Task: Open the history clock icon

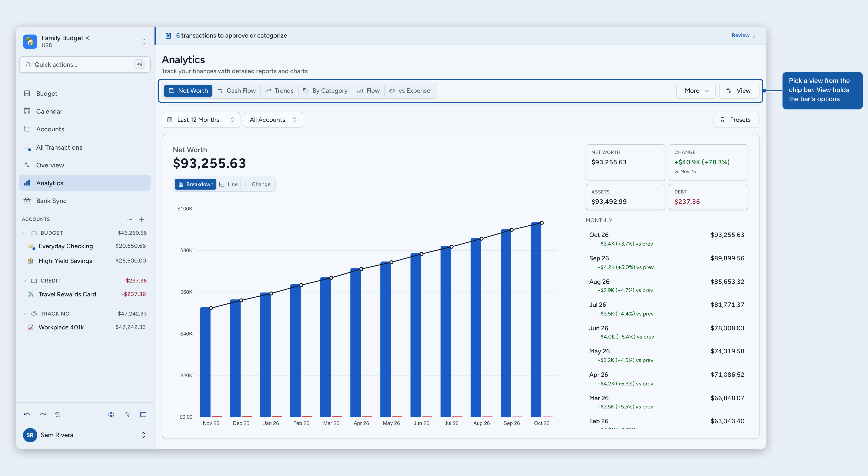Action: point(58,415)
